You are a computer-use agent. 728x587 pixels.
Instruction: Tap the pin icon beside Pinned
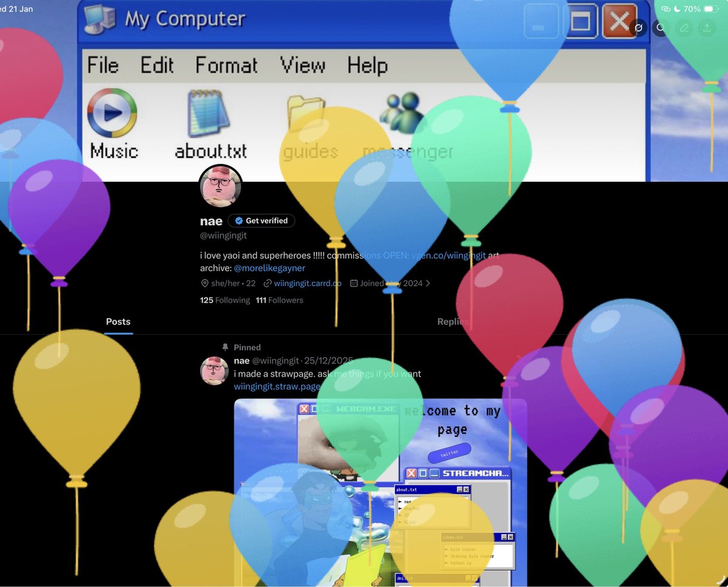coord(225,347)
